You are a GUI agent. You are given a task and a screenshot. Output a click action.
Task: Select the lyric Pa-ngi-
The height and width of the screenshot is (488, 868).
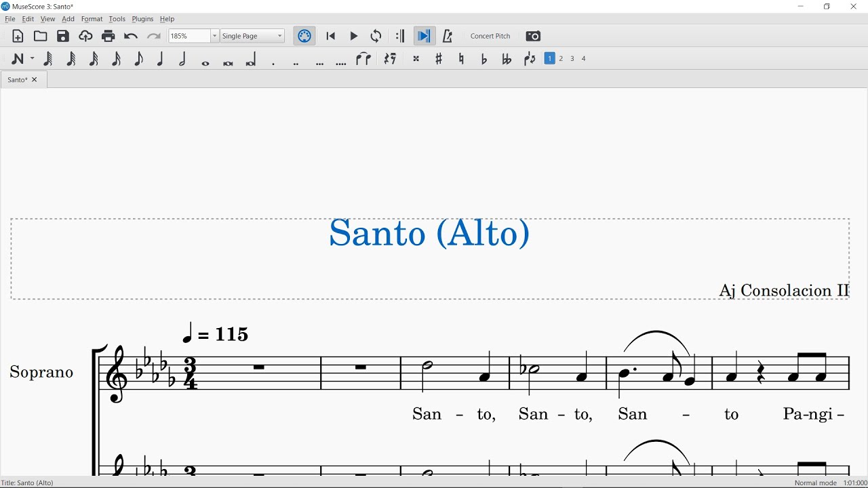tap(814, 415)
